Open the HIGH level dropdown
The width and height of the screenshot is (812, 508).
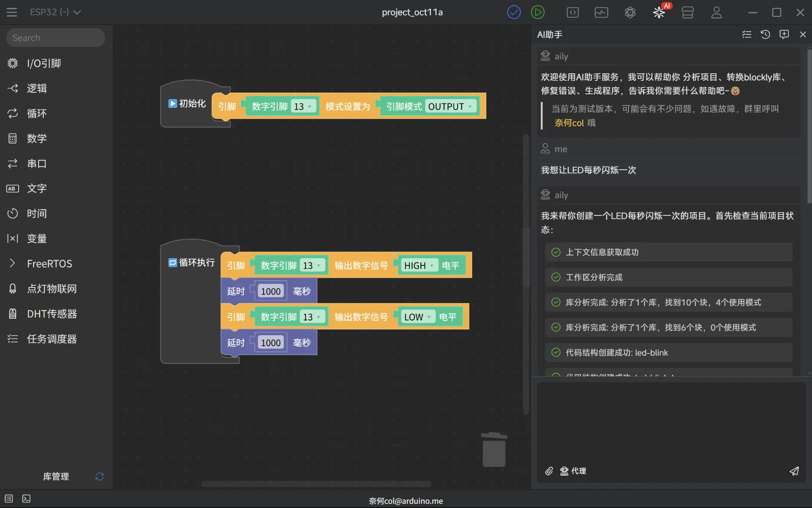coord(419,265)
